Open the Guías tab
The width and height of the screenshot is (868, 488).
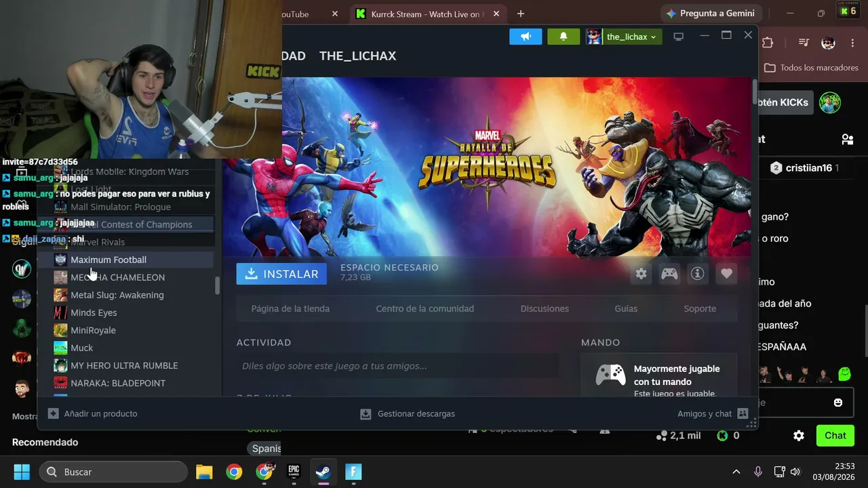point(626,308)
